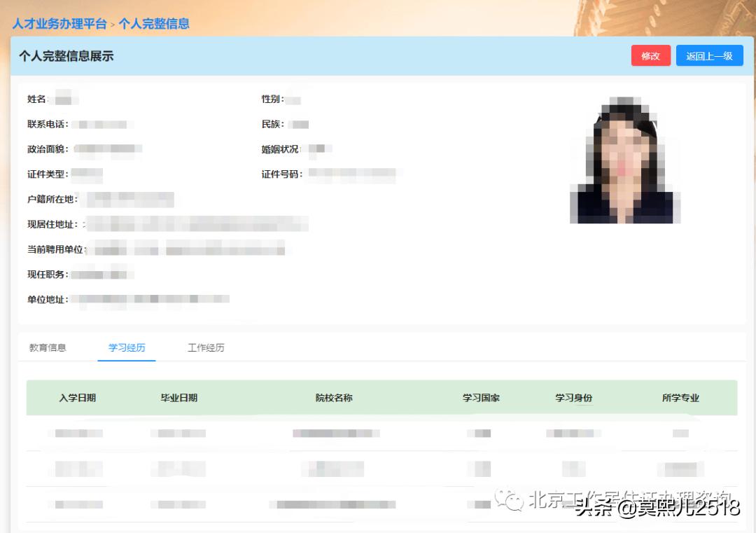This screenshot has width=756, height=533.
Task: Click 个人完整信息 breadcrumb link
Action: (154, 24)
